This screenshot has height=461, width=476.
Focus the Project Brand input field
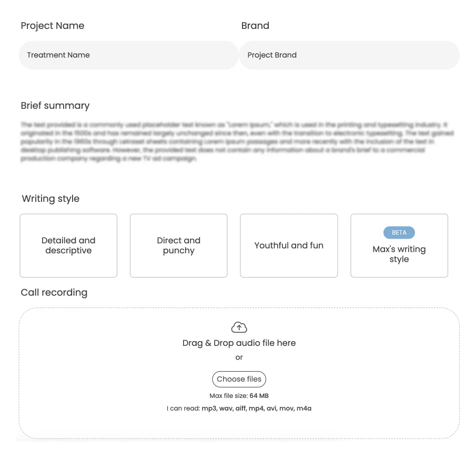[349, 55]
